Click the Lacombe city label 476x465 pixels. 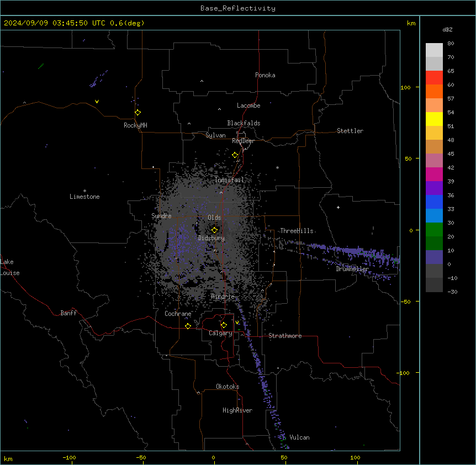tap(248, 105)
